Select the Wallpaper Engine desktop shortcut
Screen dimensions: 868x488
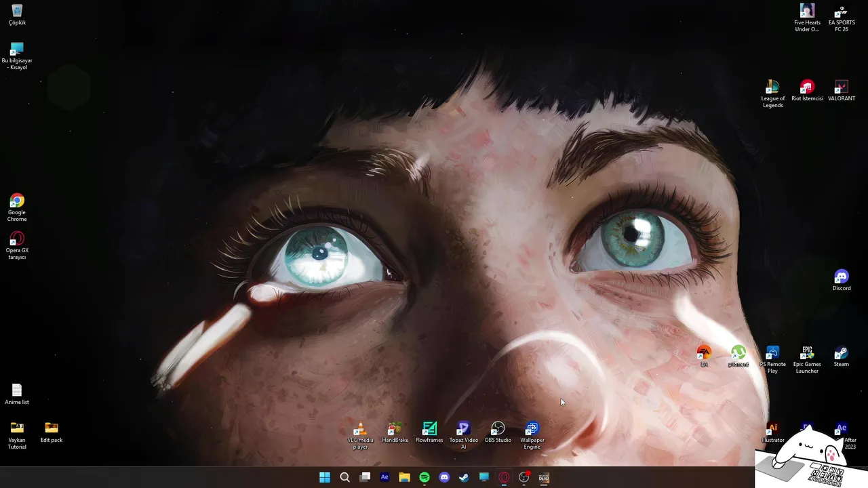[x=532, y=435]
